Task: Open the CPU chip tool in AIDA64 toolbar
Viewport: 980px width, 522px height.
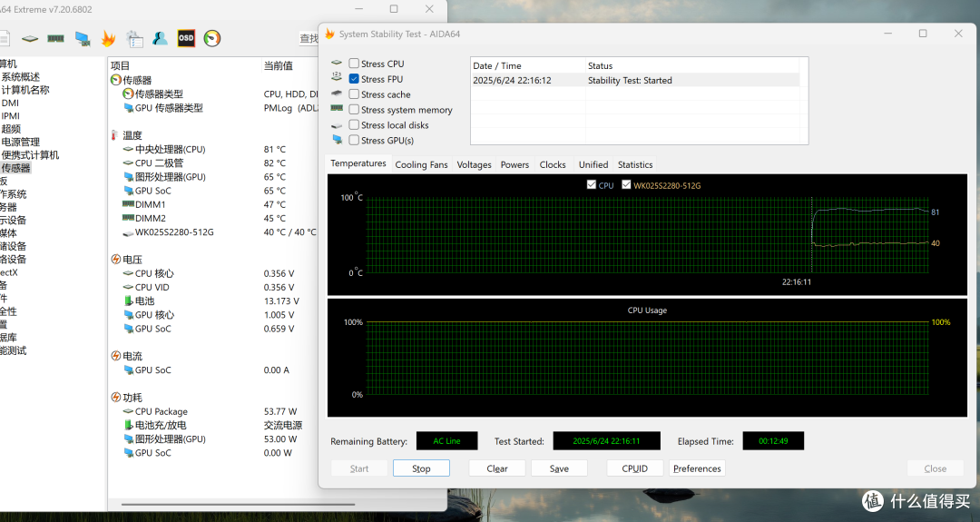Action: [30, 39]
